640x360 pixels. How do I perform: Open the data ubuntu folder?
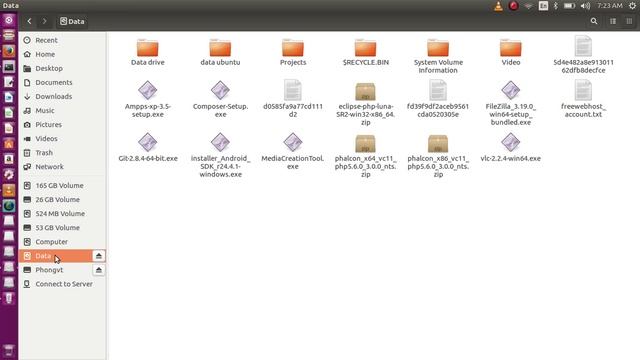(220, 52)
